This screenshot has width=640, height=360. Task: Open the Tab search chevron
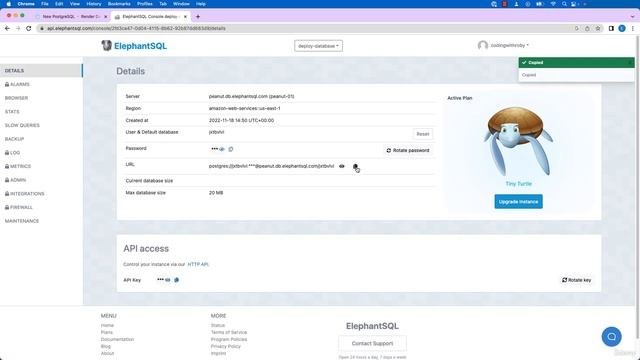[633, 17]
